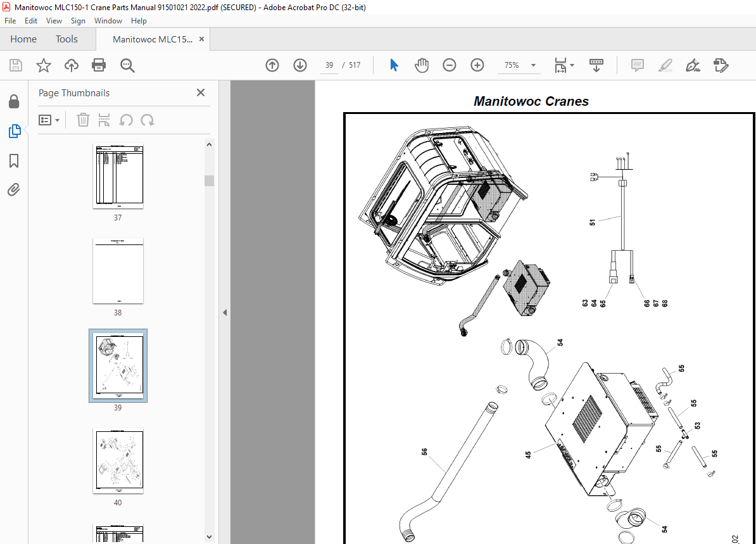Zoom out with minus button

[x=450, y=65]
